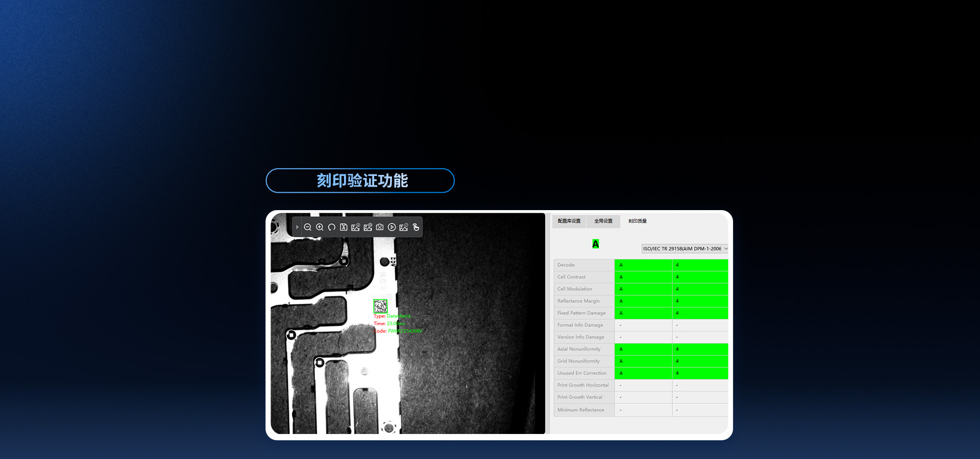Click the save image icon
This screenshot has width=980, height=459.
tap(344, 227)
